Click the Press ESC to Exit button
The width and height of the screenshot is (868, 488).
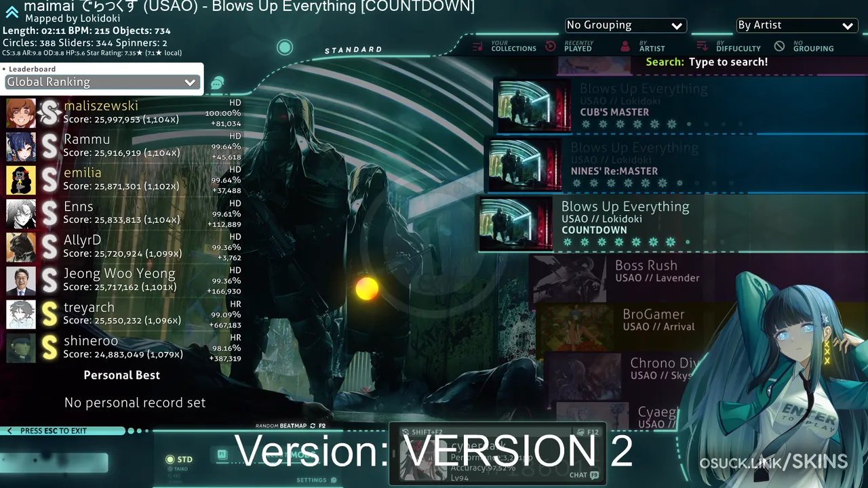coord(64,431)
